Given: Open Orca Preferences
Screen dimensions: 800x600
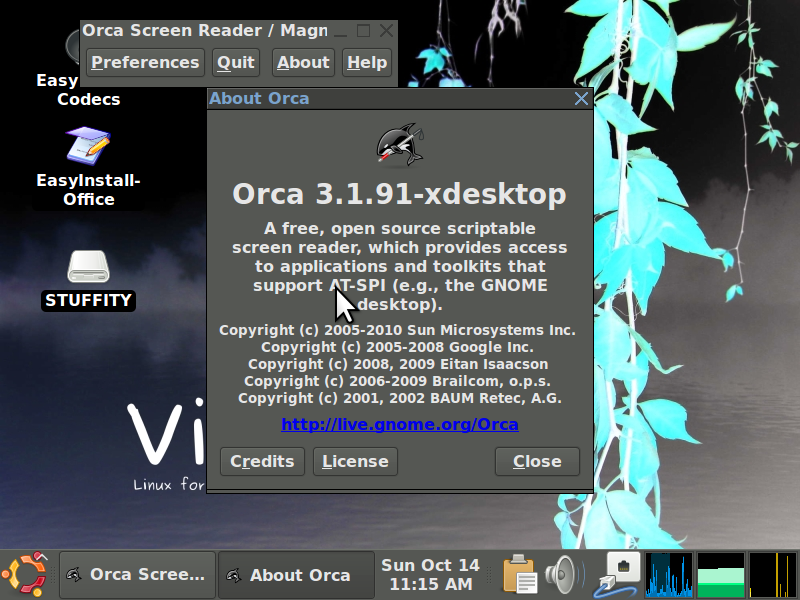Looking at the screenshot, I should pos(145,62).
